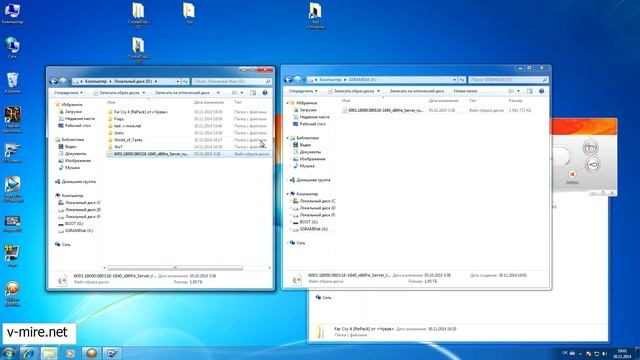
Task: Open 'Записать образ диска' arrow in D window
Action: [x=144, y=93]
